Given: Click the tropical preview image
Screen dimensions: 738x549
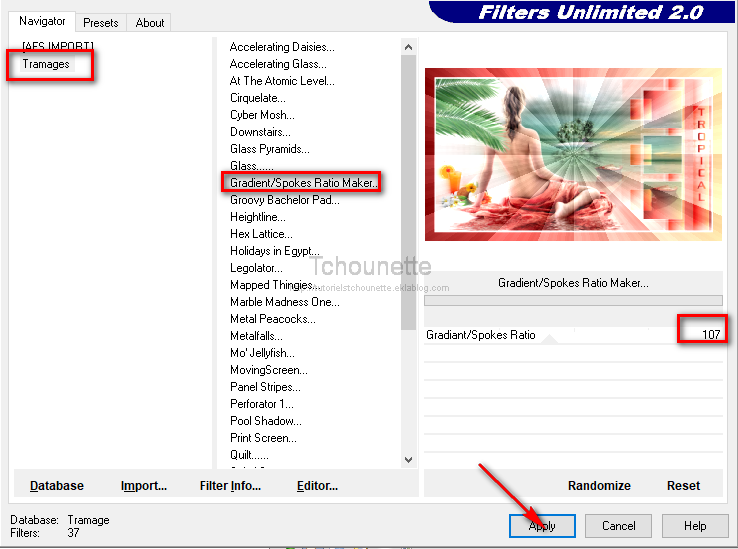Looking at the screenshot, I should pos(572,155).
